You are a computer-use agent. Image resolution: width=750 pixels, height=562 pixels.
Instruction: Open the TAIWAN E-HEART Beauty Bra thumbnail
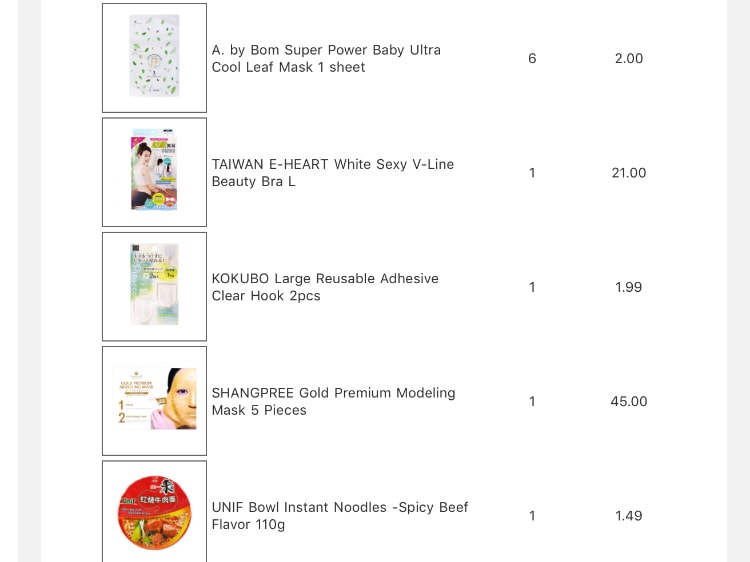pyautogui.click(x=154, y=172)
